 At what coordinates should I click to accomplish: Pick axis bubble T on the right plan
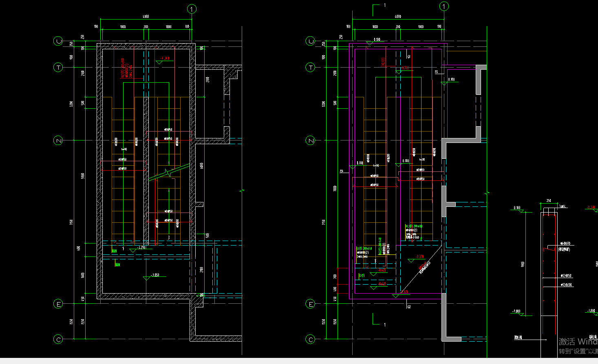tap(311, 67)
